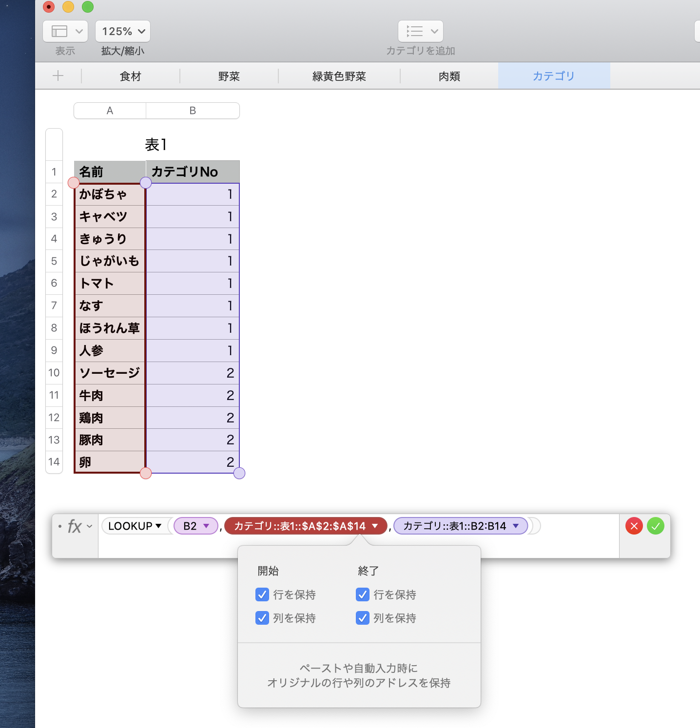Click the LOOKUP function token
This screenshot has height=728, width=700.
tap(135, 526)
